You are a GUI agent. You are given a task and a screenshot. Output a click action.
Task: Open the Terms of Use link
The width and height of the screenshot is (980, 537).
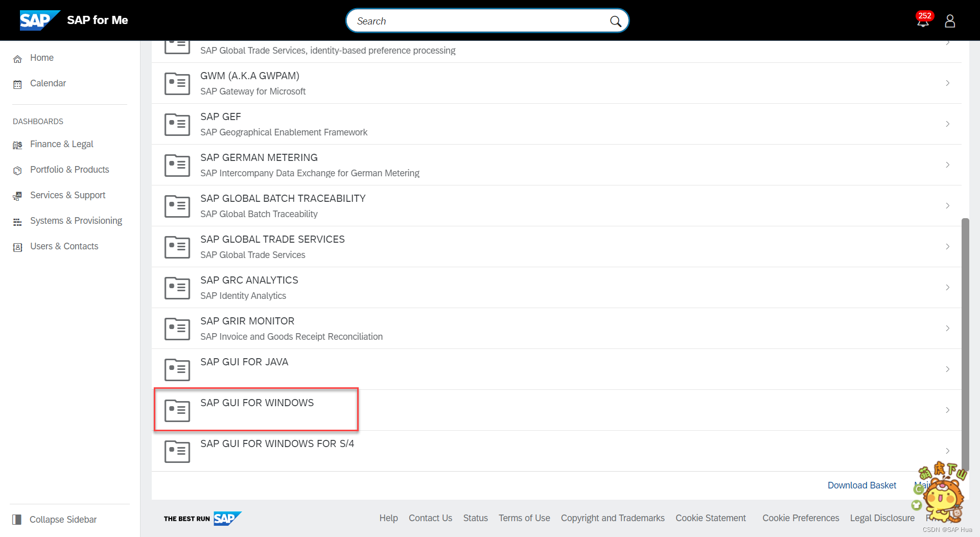(524, 518)
